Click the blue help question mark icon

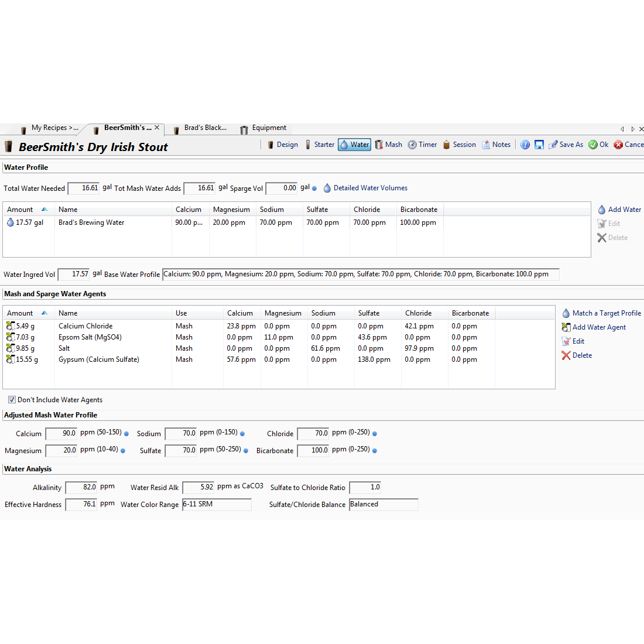[x=525, y=145]
